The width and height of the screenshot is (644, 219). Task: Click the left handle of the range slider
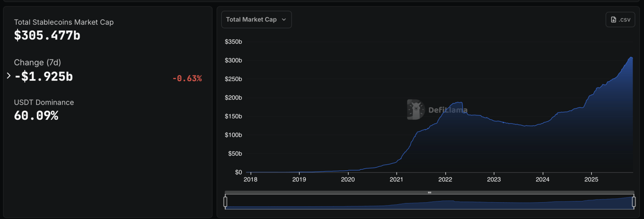point(225,202)
